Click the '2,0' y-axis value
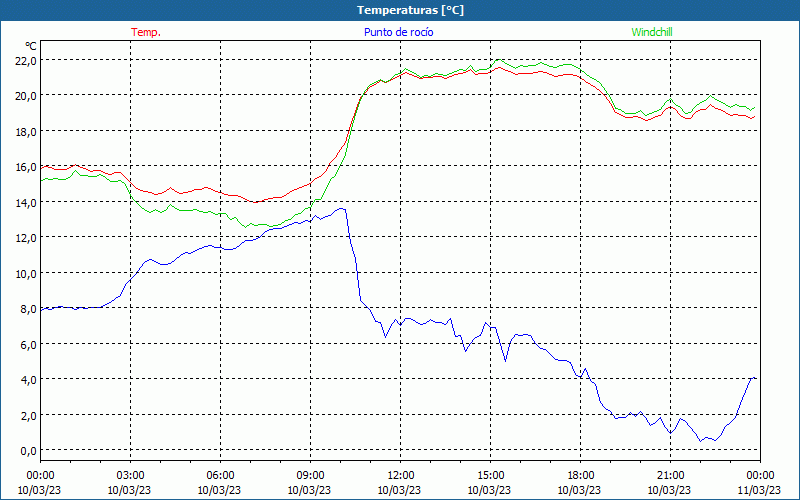800x500 pixels. tap(29, 415)
